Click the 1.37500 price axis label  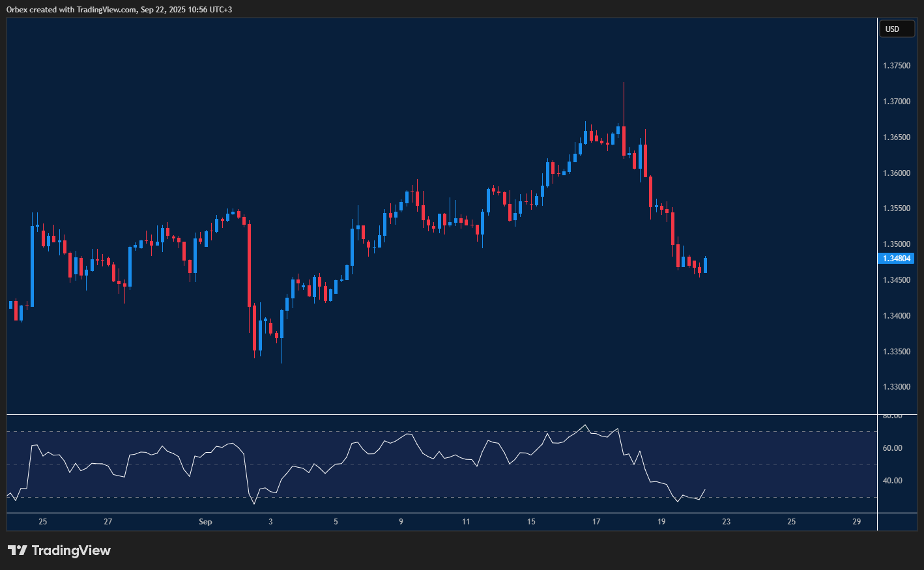tap(897, 66)
